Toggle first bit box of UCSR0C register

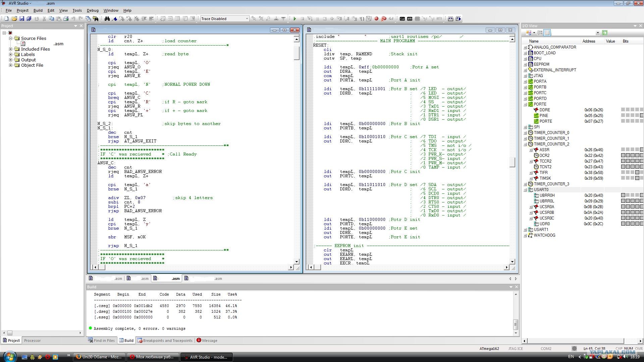click(x=623, y=218)
